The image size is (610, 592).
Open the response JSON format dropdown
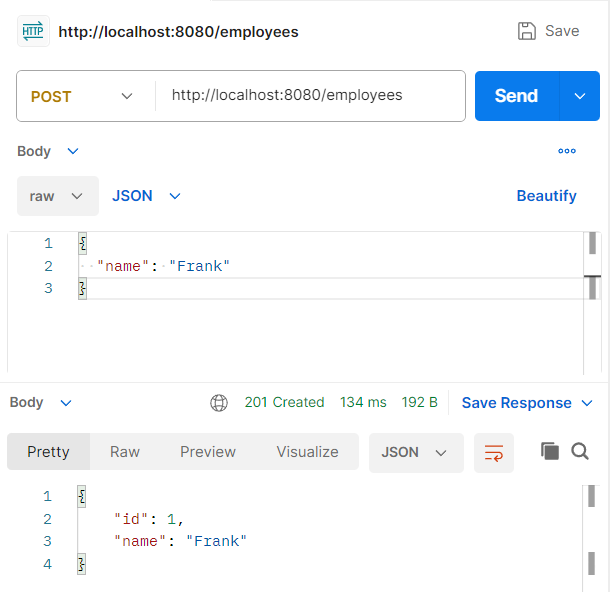(416, 453)
